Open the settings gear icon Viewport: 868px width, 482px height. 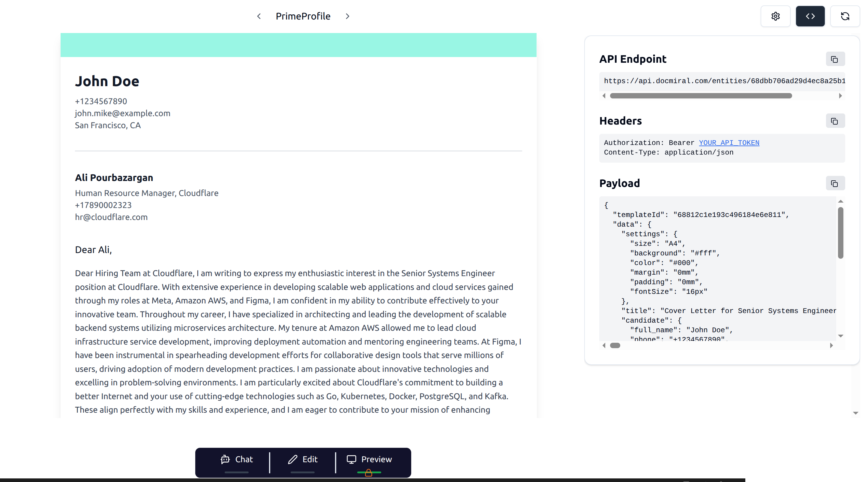click(x=775, y=16)
